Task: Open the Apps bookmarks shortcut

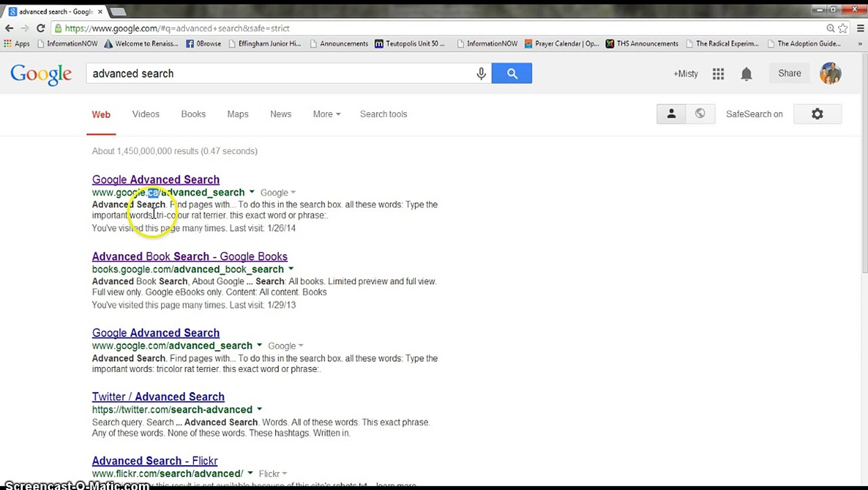Action: (17, 44)
